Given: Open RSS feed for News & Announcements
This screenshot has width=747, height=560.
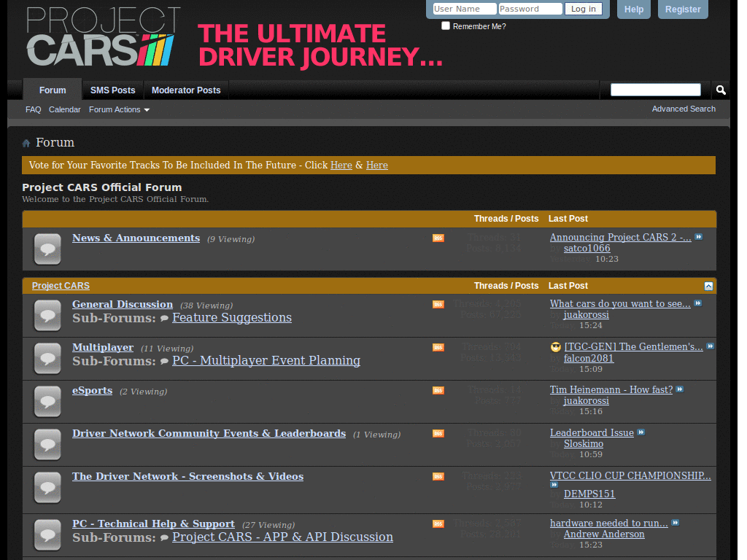Looking at the screenshot, I should click(438, 238).
